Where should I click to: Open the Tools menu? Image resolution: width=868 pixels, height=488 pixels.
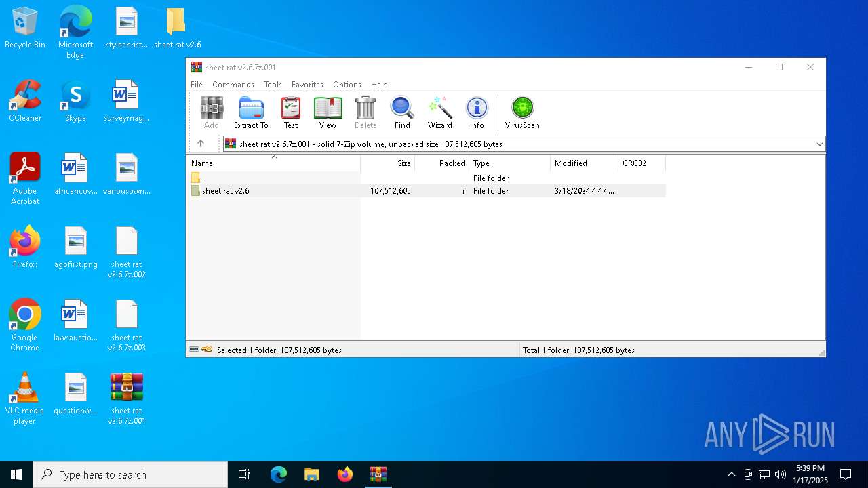point(273,85)
